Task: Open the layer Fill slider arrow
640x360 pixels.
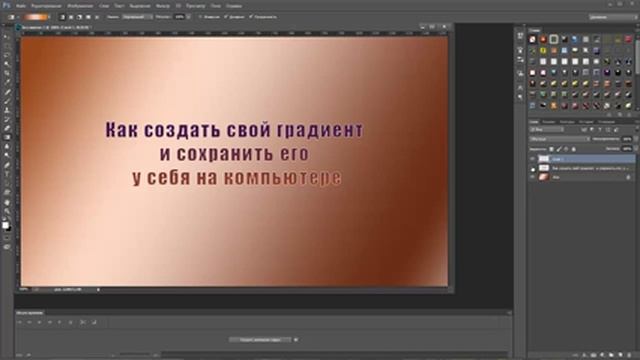Action: (x=636, y=149)
